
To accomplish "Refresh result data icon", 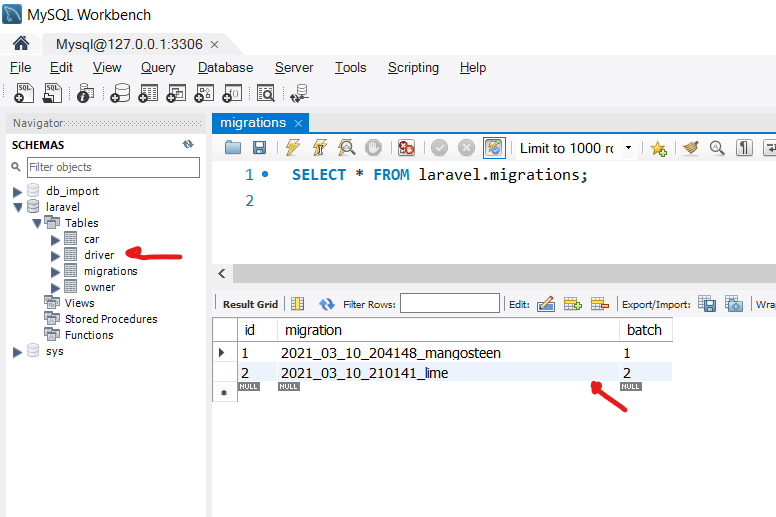I will (327, 304).
